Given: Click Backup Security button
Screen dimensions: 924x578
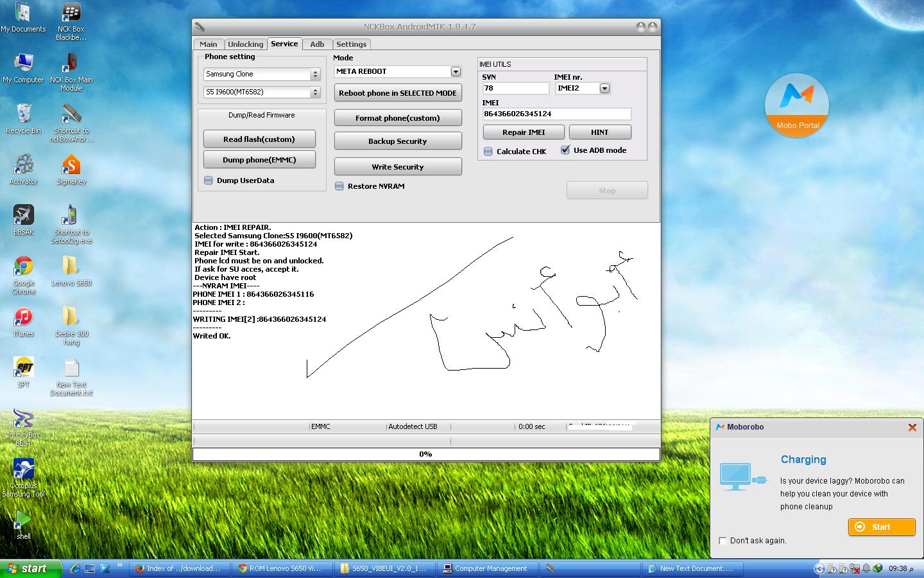Looking at the screenshot, I should (398, 141).
